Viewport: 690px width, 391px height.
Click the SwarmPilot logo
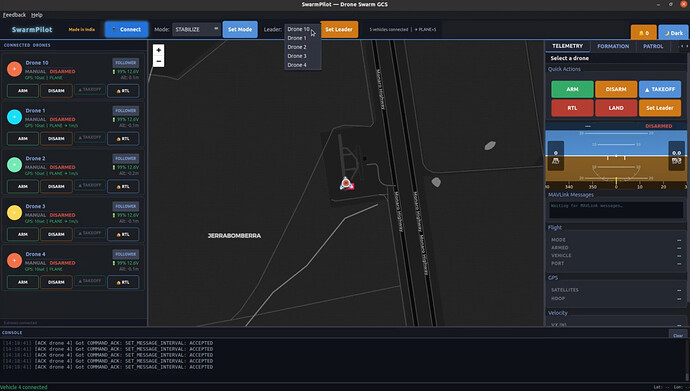pos(32,29)
